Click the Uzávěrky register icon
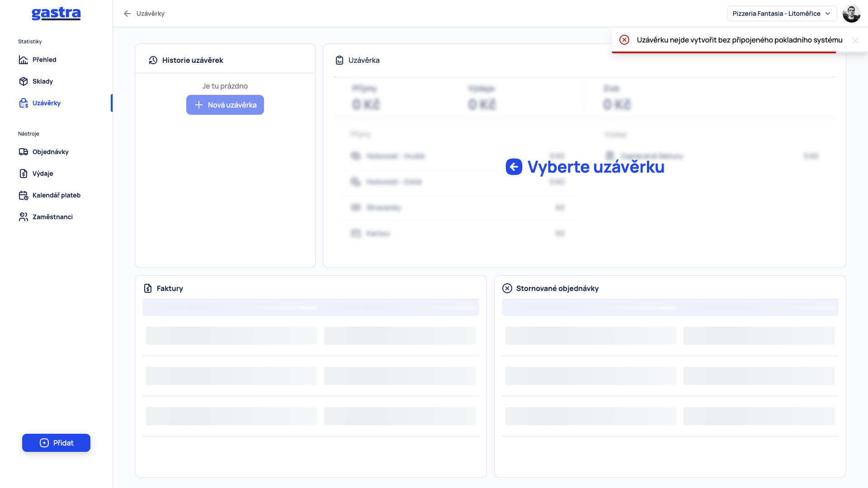The height and width of the screenshot is (488, 868). [x=24, y=103]
